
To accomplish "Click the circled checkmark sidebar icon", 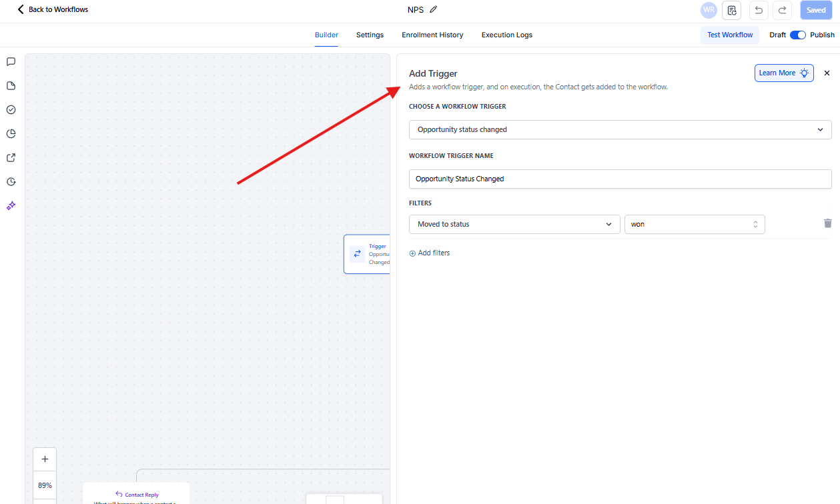I will coord(11,110).
